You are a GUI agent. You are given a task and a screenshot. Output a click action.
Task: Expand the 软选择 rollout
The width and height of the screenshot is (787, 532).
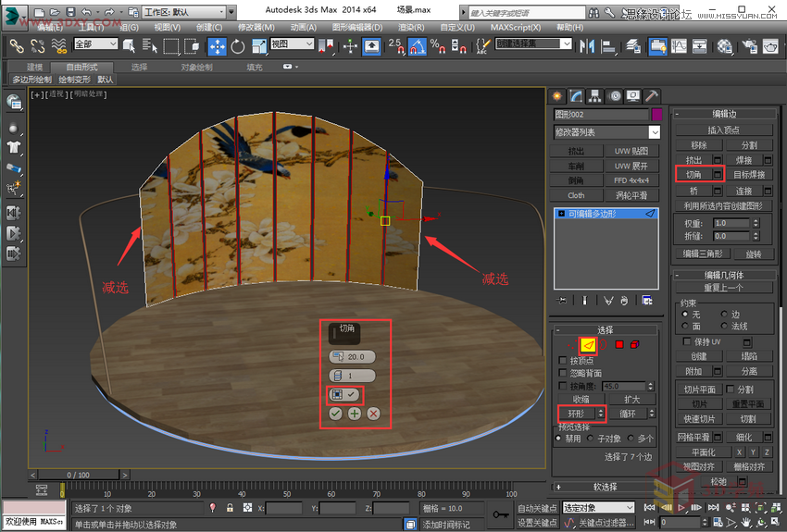tap(605, 487)
